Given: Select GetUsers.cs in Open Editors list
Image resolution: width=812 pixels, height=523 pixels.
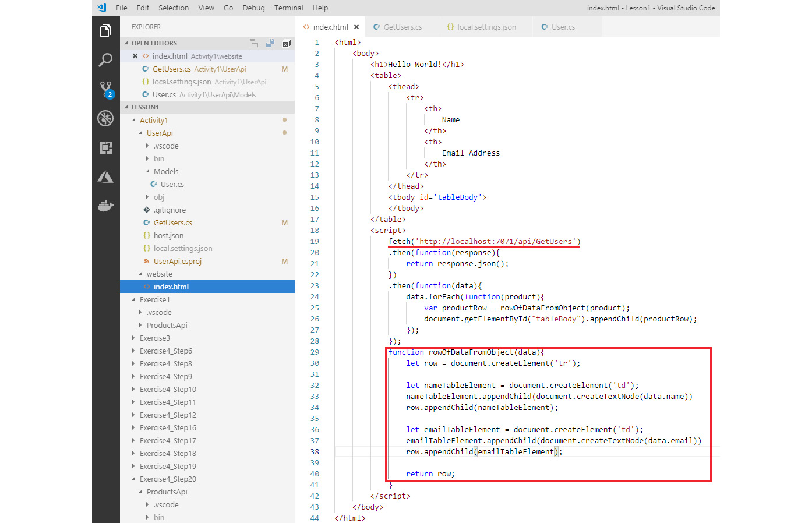Looking at the screenshot, I should (207, 69).
